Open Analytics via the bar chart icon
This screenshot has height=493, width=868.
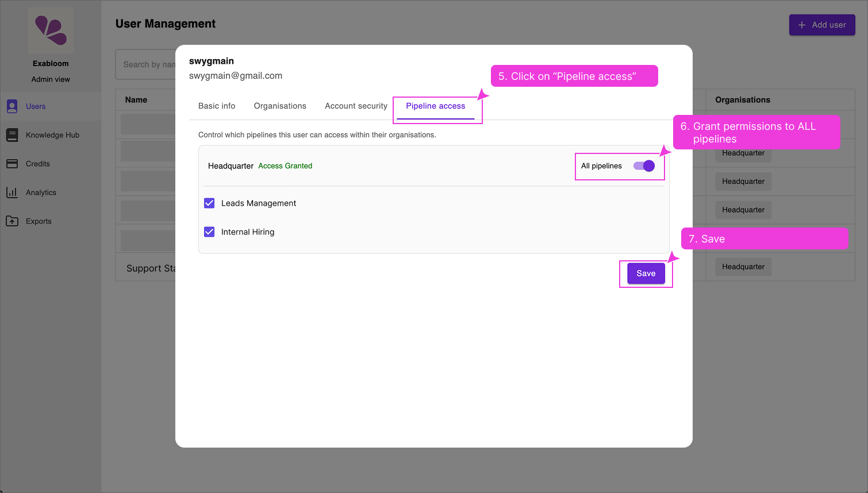pos(12,192)
